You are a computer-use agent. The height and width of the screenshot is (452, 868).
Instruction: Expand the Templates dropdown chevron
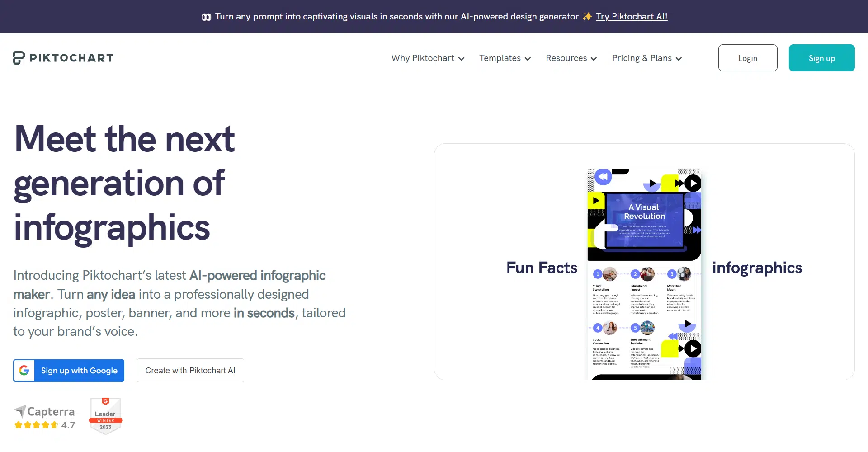pos(528,59)
